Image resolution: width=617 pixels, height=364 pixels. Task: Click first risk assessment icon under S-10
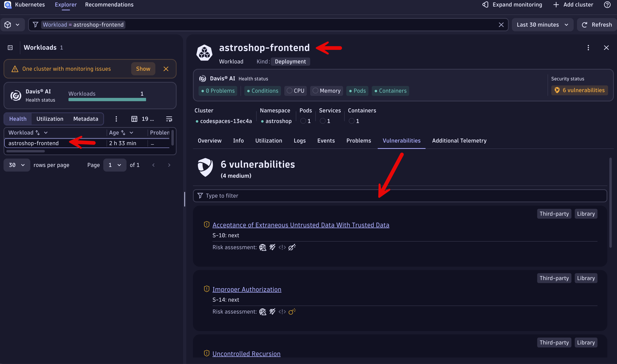click(x=263, y=247)
